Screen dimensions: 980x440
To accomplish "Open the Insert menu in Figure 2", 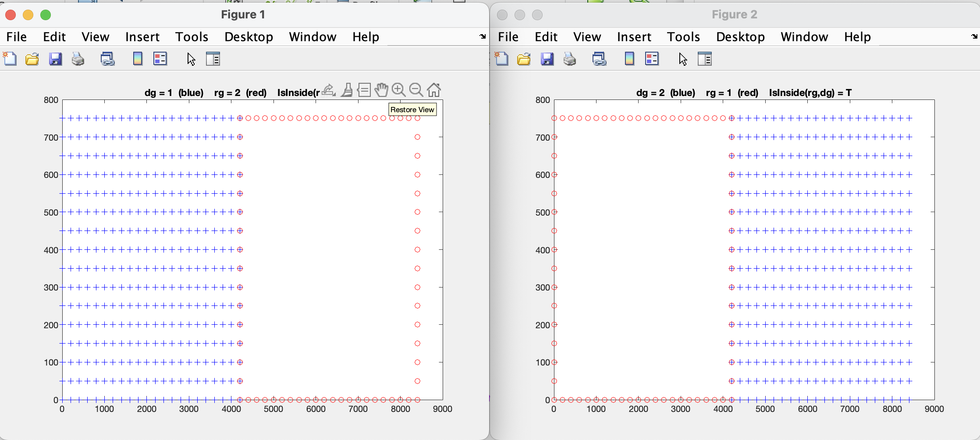I will click(x=634, y=37).
